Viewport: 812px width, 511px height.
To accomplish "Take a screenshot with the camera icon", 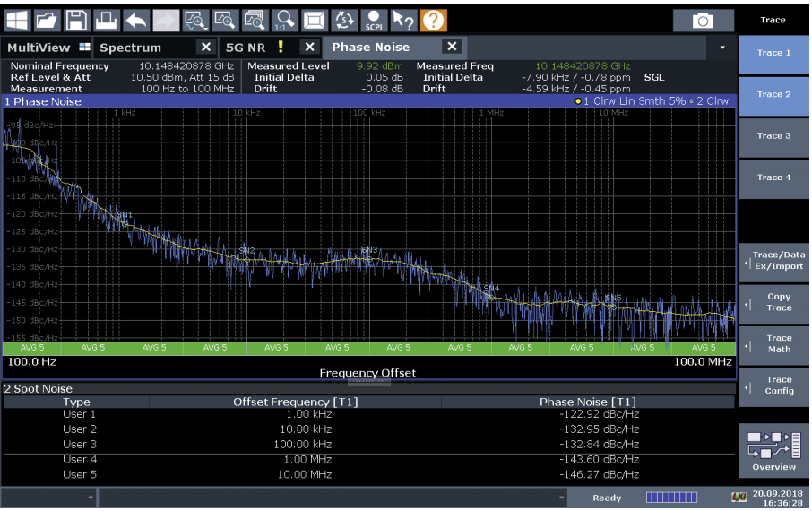I will click(703, 20).
